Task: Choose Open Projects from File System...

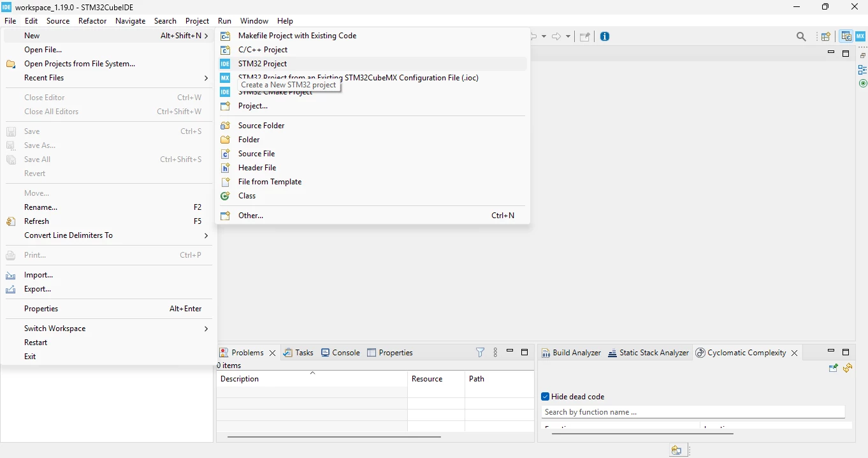Action: 108,64
